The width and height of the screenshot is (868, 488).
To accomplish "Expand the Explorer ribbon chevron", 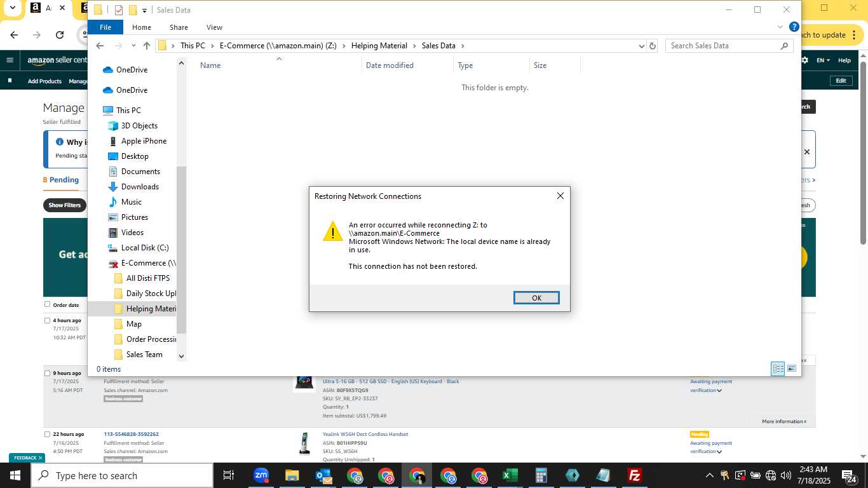I will coord(780,27).
